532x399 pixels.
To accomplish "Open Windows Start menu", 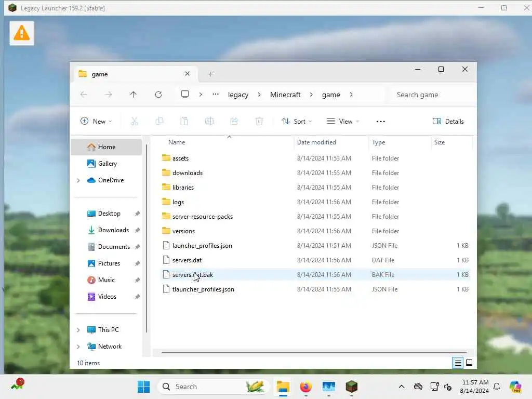I will tap(144, 387).
